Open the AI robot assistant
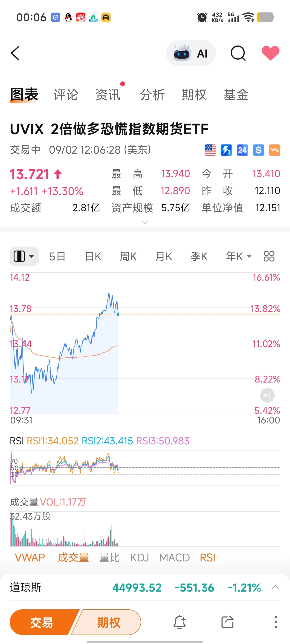This screenshot has width=290, height=644. click(x=191, y=53)
